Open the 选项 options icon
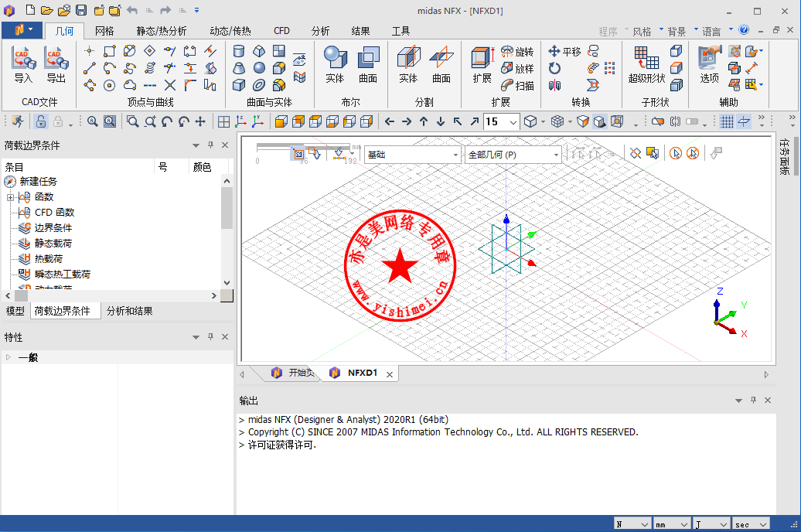The image size is (801, 532). click(x=710, y=64)
